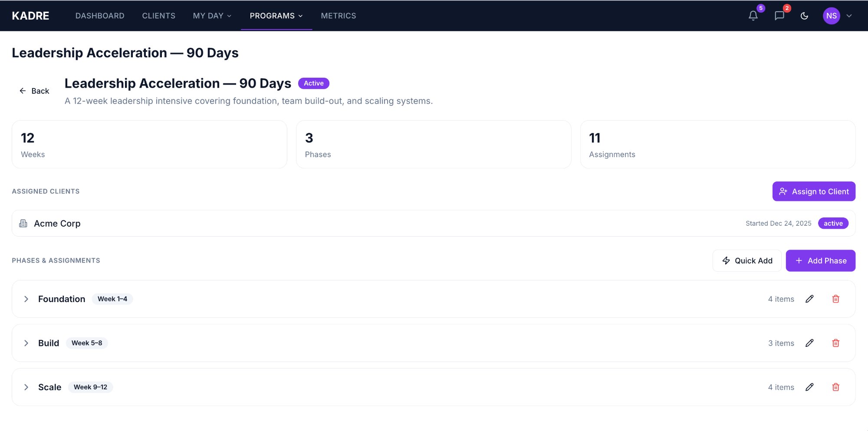Screen dimensions: 868x431
Task: Open the PROGRAMS dropdown menu
Action: point(276,16)
